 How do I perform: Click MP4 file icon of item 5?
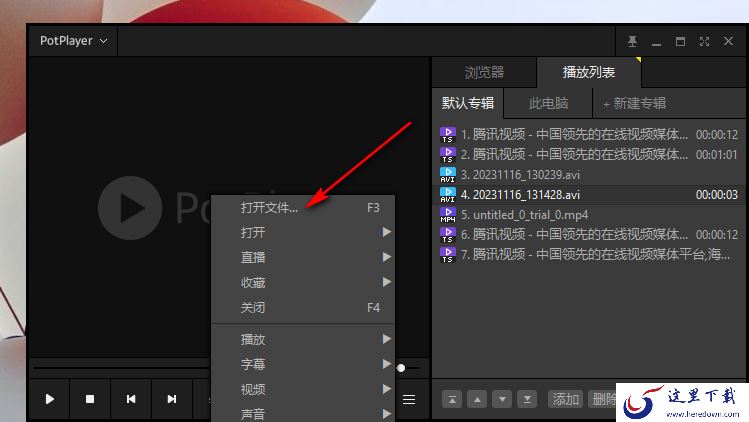tap(448, 215)
